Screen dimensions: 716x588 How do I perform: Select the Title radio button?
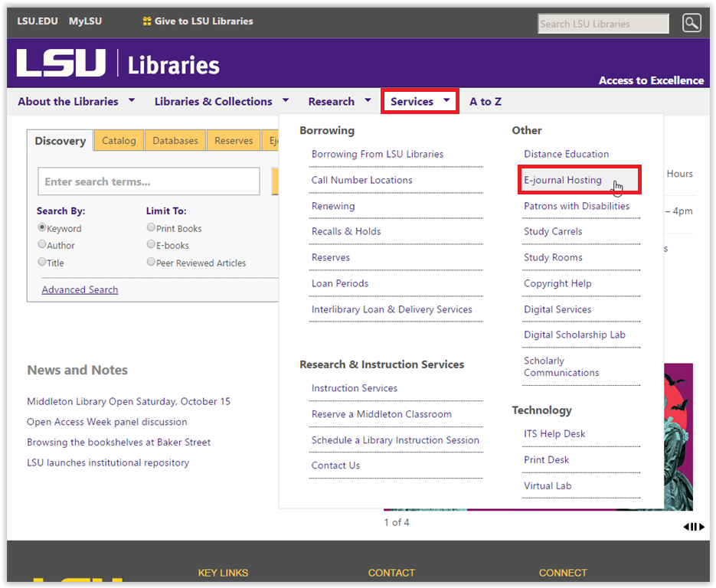pos(42,262)
